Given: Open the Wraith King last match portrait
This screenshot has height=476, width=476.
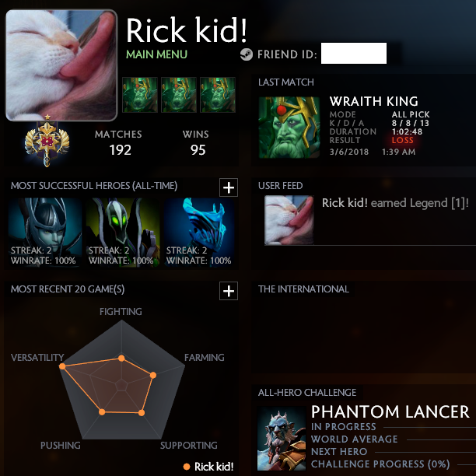Looking at the screenshot, I should point(289,128).
